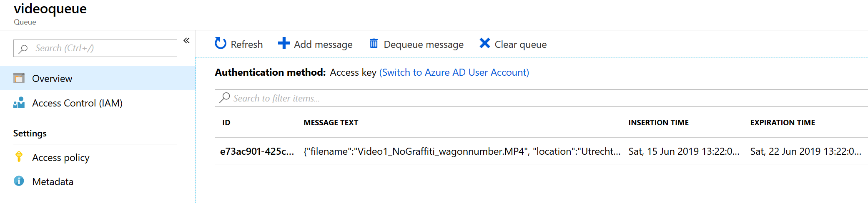This screenshot has width=868, height=203.
Task: Click the plus icon for Add message
Action: tap(284, 43)
